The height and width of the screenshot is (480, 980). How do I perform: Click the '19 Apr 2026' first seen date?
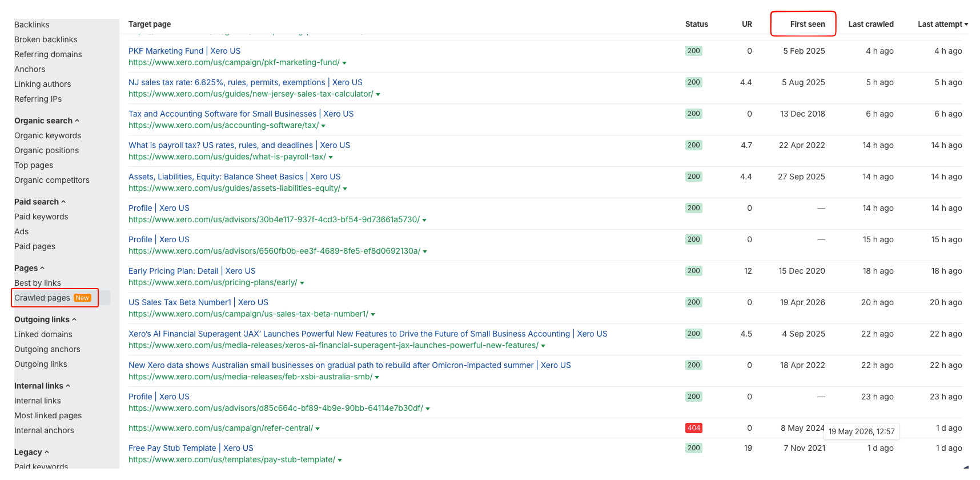pyautogui.click(x=802, y=302)
